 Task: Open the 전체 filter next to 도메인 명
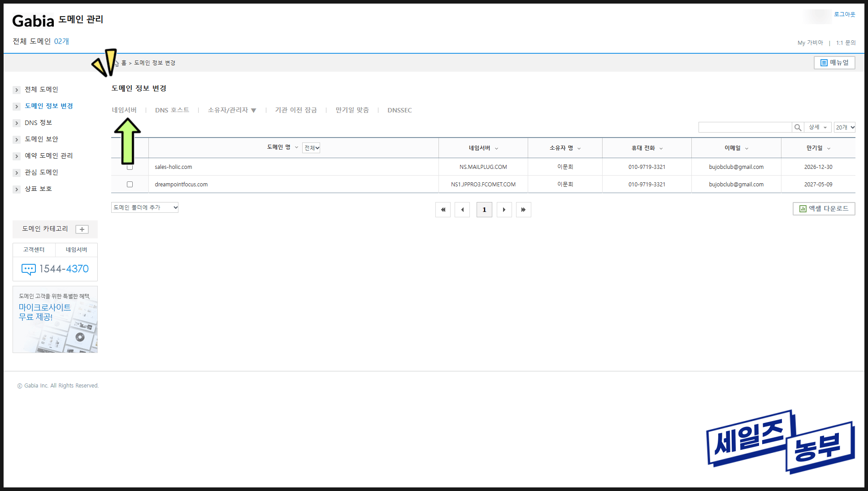pos(311,148)
